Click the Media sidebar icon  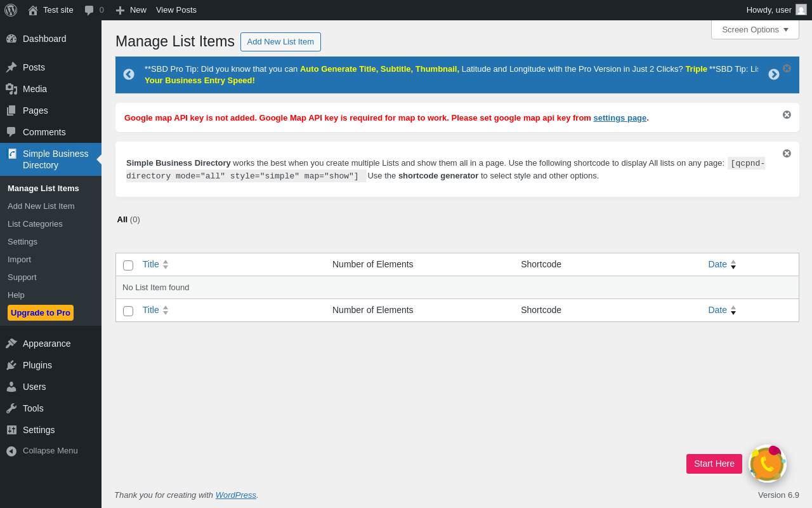11,89
